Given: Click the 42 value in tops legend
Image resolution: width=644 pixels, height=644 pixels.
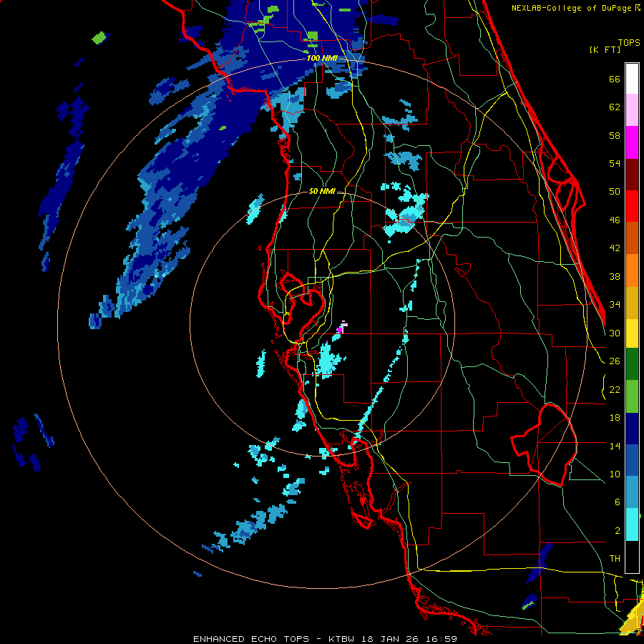Looking at the screenshot, I should point(615,248).
